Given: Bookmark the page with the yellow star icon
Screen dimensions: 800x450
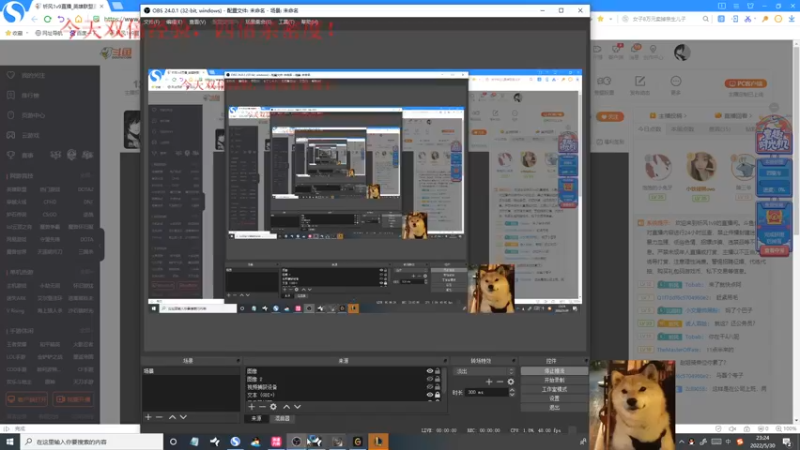Looking at the screenshot, I should pos(601,19).
